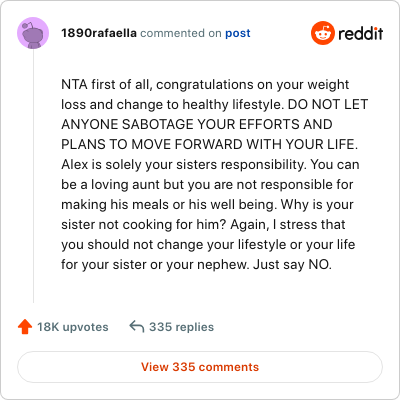This screenshot has width=400, height=400.
Task: Click the "View 335 comments" button
Action: pos(200,367)
